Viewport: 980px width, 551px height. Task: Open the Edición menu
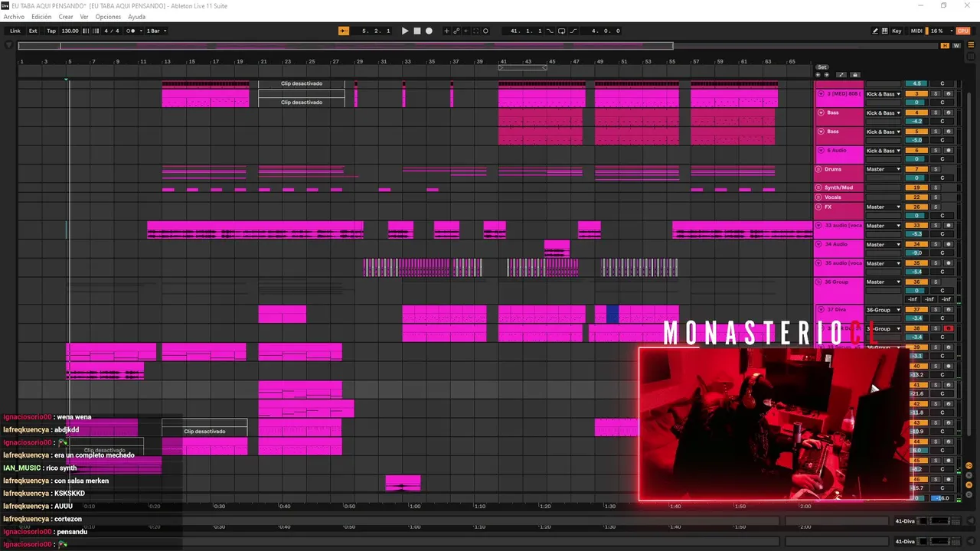coord(41,17)
